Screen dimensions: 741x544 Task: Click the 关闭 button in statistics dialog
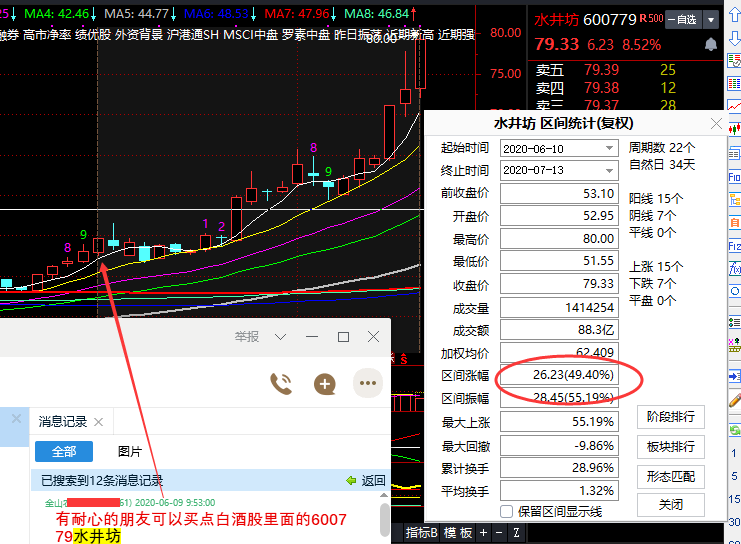[671, 505]
